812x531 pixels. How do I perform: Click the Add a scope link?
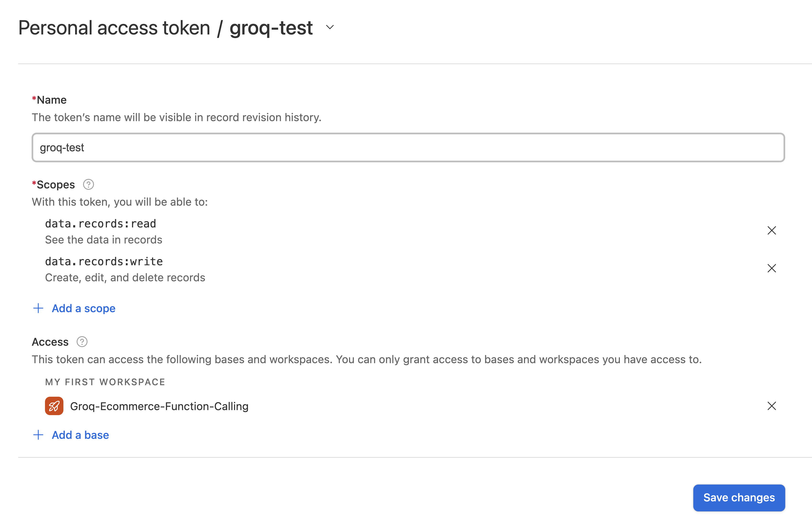pos(83,308)
